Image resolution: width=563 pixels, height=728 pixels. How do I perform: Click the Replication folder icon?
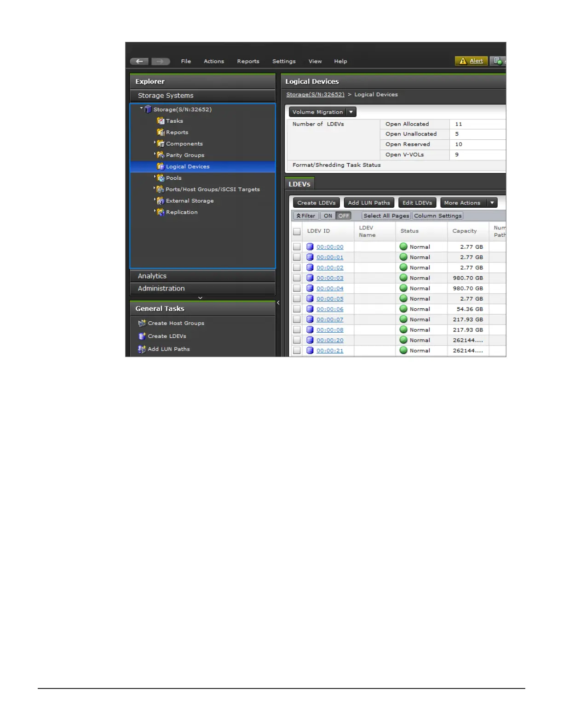point(161,212)
